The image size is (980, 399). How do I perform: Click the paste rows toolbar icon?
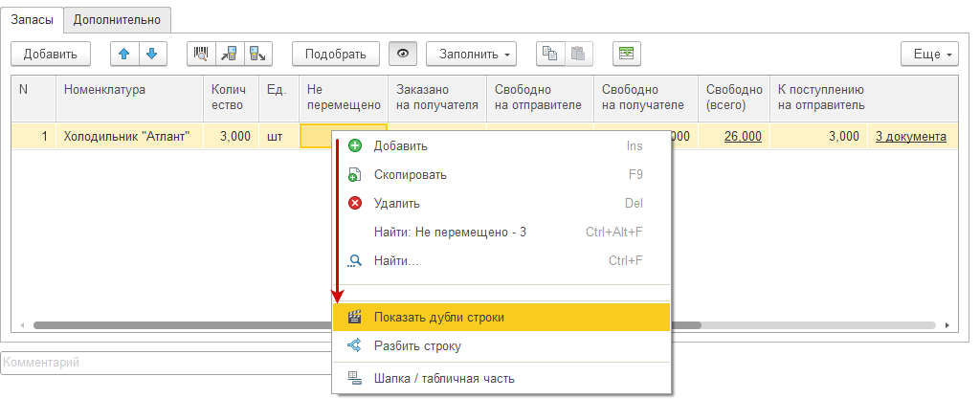[578, 54]
